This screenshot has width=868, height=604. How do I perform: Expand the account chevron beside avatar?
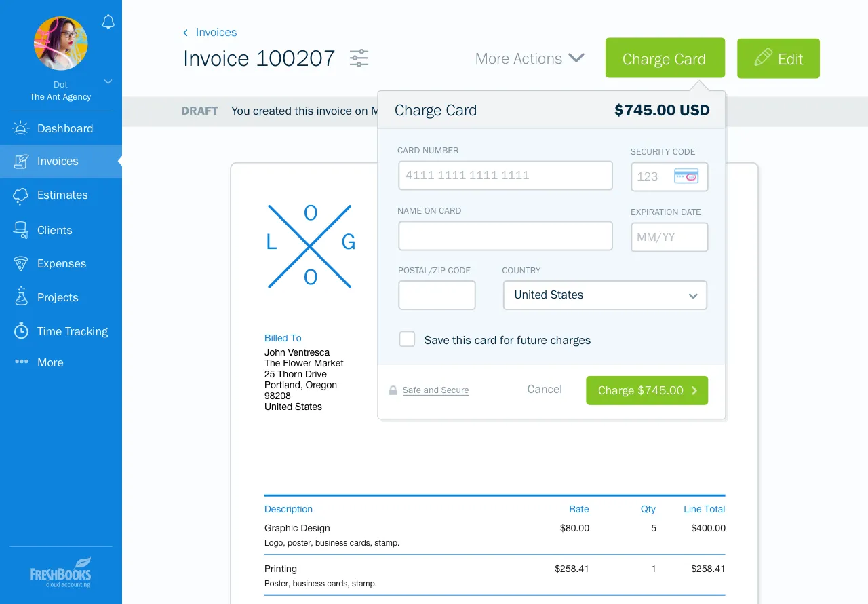[x=108, y=81]
